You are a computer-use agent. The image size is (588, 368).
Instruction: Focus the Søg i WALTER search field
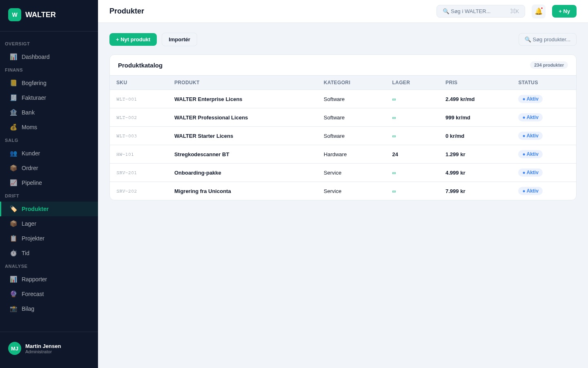pyautogui.click(x=481, y=11)
